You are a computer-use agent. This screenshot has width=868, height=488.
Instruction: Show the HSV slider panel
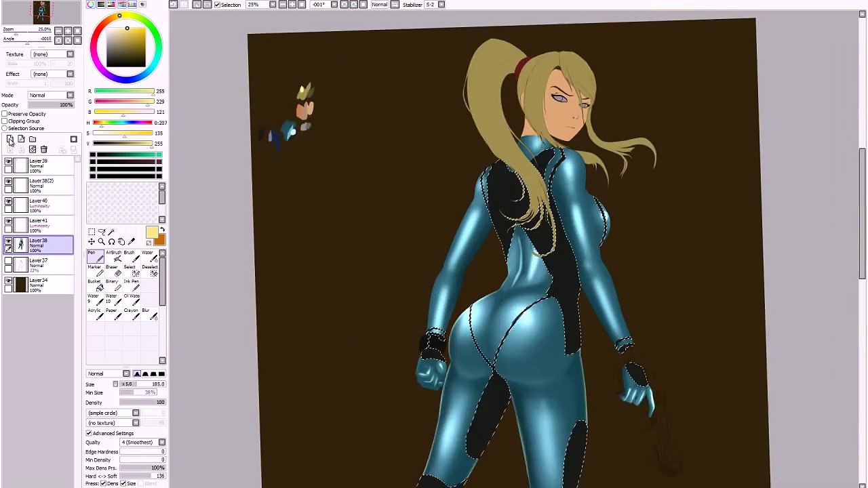tap(111, 5)
